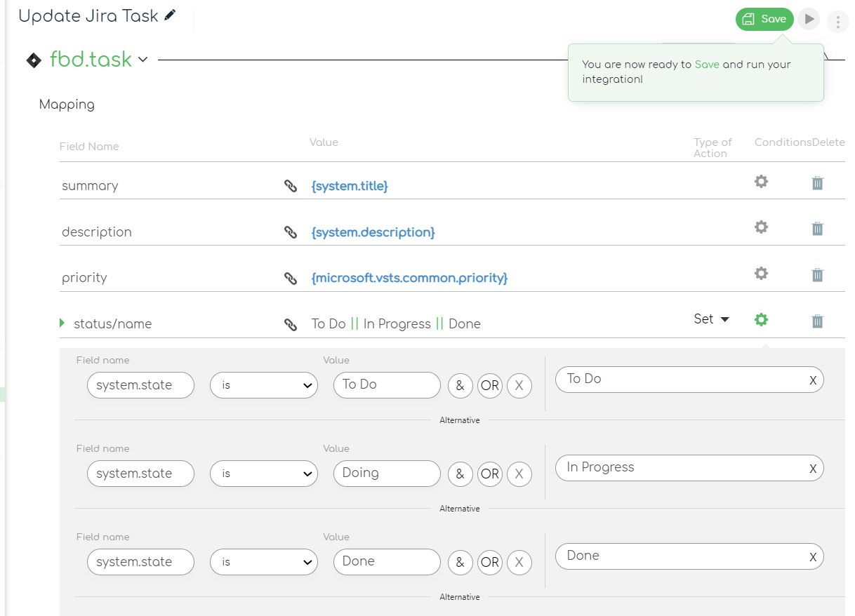Delete the description mapping row
The height and width of the screenshot is (616, 855).
coord(817,229)
